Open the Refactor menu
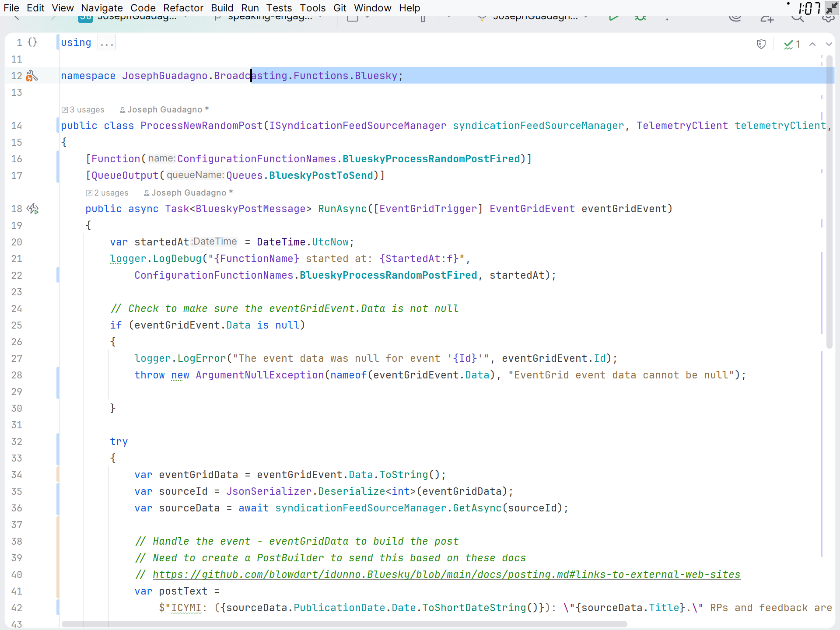Viewport: 840px width, 630px height. click(x=183, y=8)
